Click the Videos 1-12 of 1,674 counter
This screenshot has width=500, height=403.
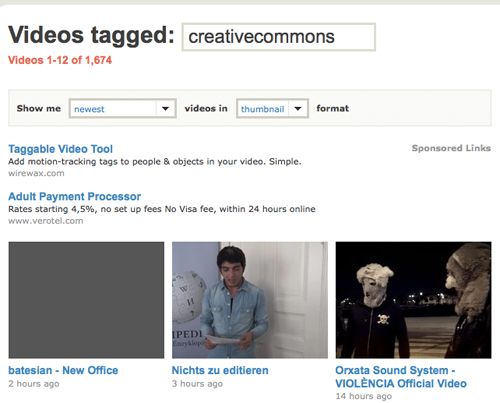point(60,60)
